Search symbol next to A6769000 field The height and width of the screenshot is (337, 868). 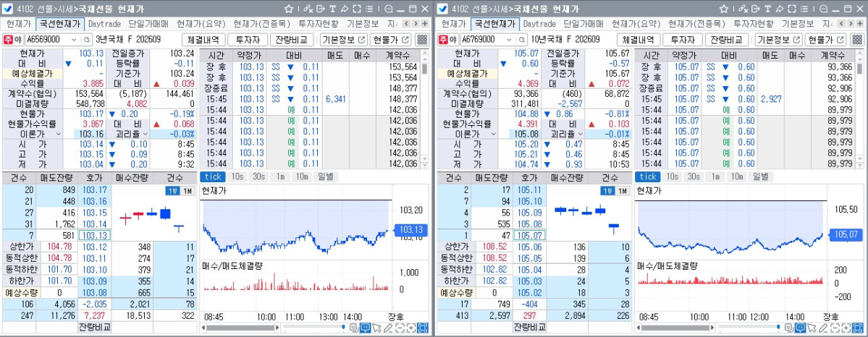[521, 40]
